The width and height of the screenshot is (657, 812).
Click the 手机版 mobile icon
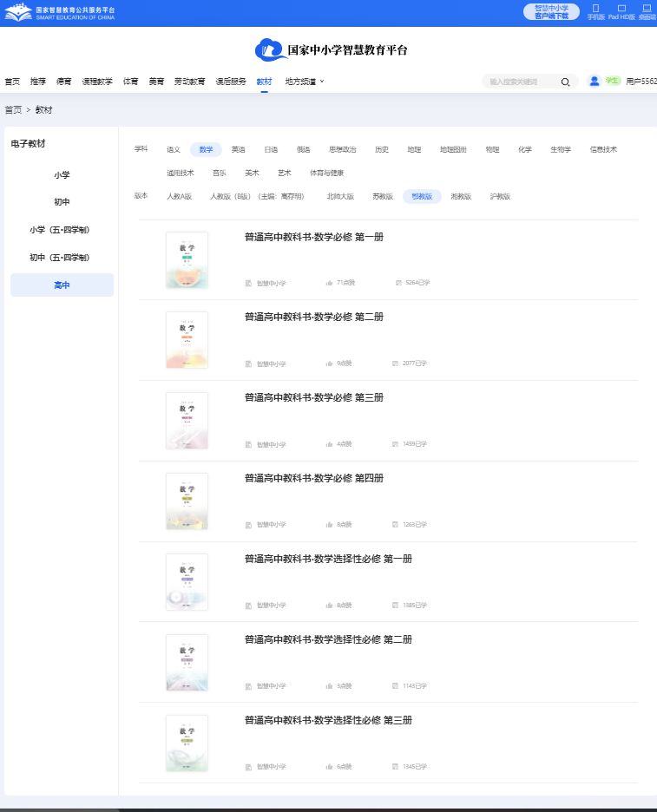[595, 8]
